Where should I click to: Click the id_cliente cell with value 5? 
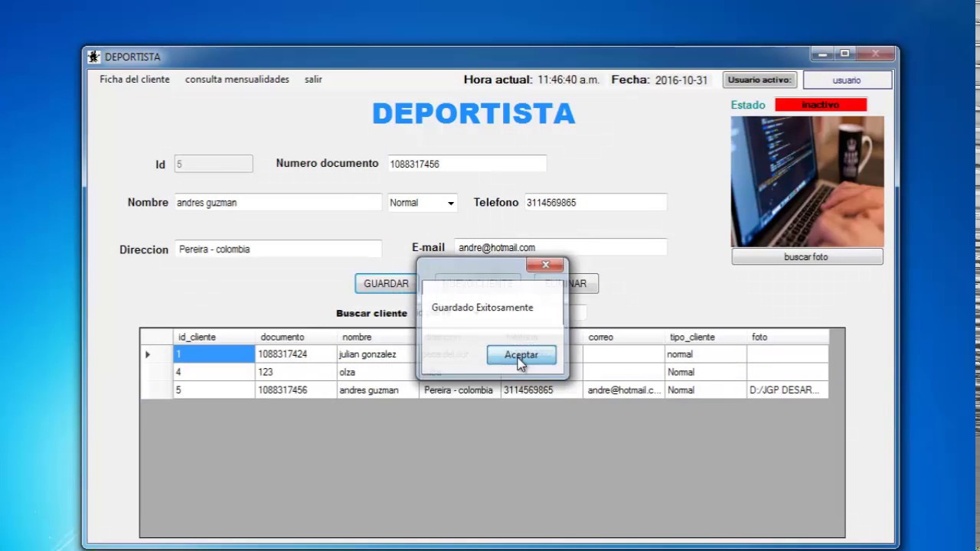(214, 390)
